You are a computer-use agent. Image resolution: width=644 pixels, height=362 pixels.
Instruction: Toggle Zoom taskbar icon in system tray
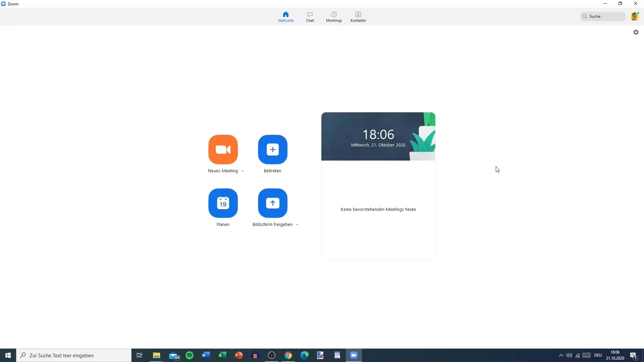click(354, 355)
